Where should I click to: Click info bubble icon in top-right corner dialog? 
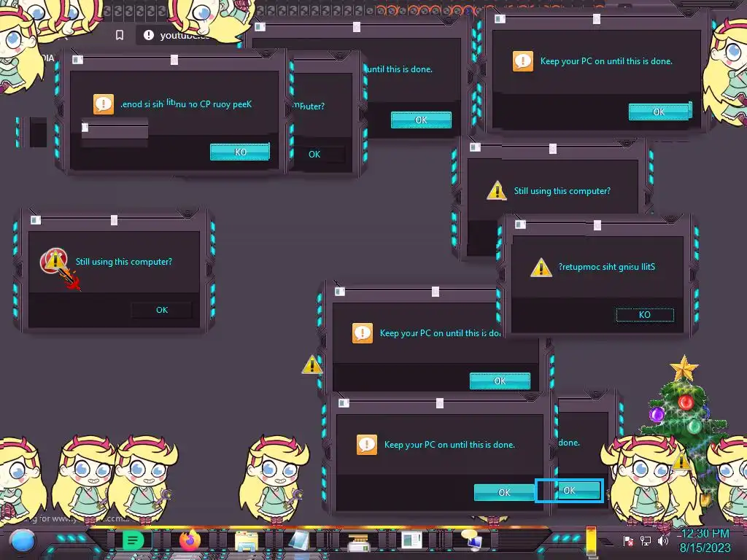pos(522,61)
